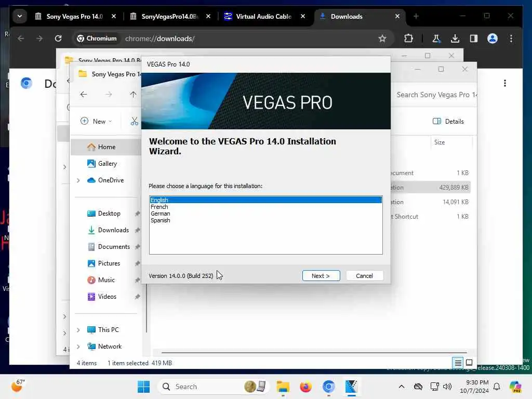Open the SonyVegasPro14.0B browser tab
The height and width of the screenshot is (399, 532).
pyautogui.click(x=170, y=16)
